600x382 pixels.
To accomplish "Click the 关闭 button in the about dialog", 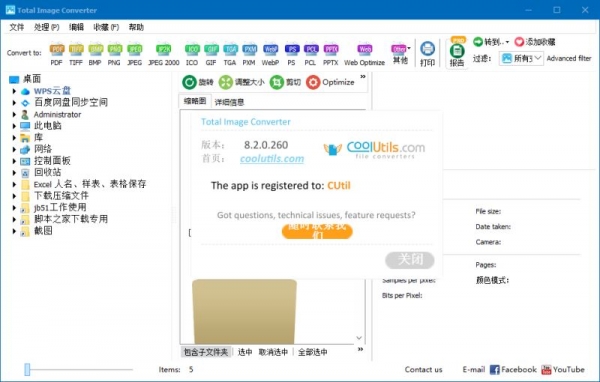I will point(410,260).
